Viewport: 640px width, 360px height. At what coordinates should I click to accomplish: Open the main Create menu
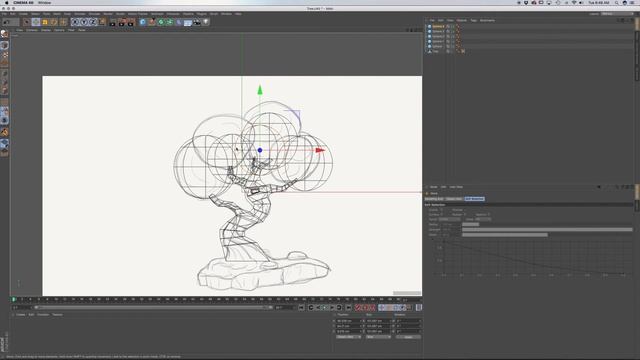[23, 14]
